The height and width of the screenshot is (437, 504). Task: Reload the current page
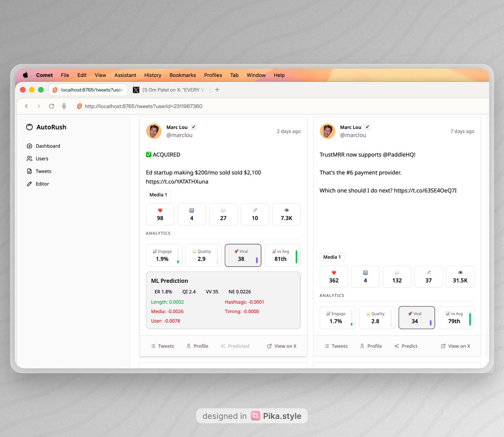pyautogui.click(x=51, y=106)
